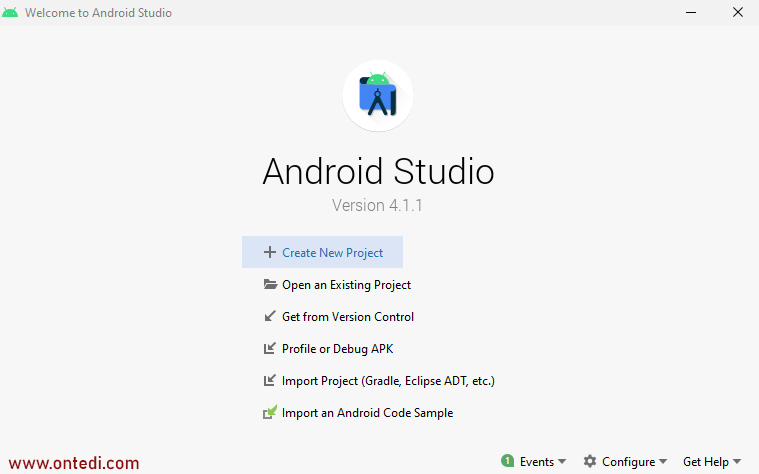Select Profile or Debug APK
Viewport: 759px width, 474px height.
pos(337,349)
